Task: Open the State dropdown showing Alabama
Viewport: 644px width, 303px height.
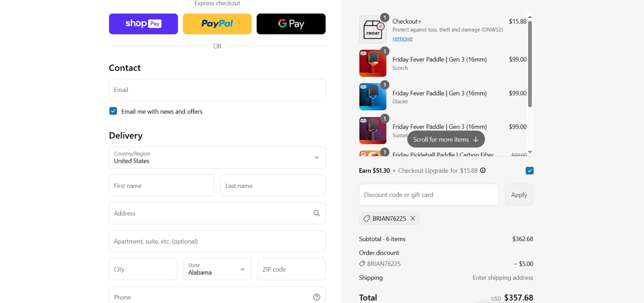Action: click(217, 269)
